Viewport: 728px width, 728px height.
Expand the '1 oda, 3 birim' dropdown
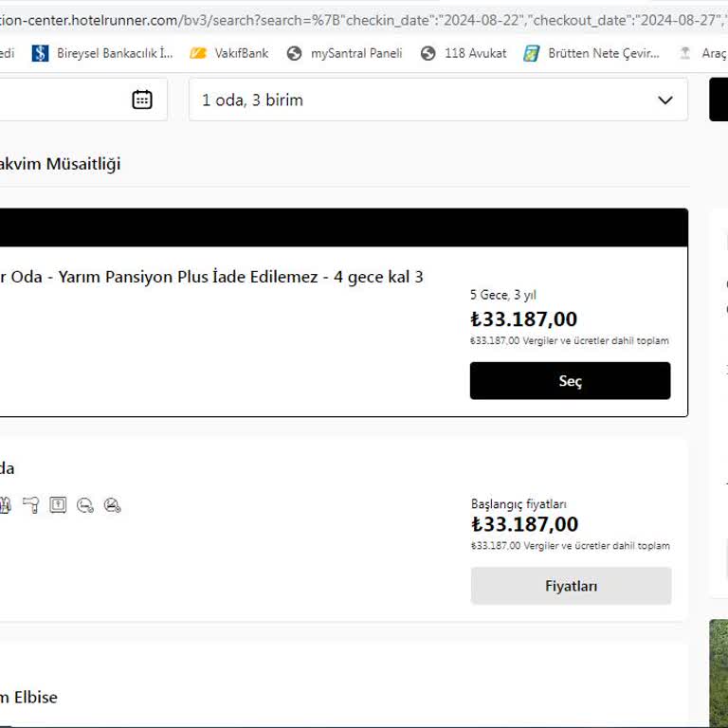pyautogui.click(x=438, y=100)
